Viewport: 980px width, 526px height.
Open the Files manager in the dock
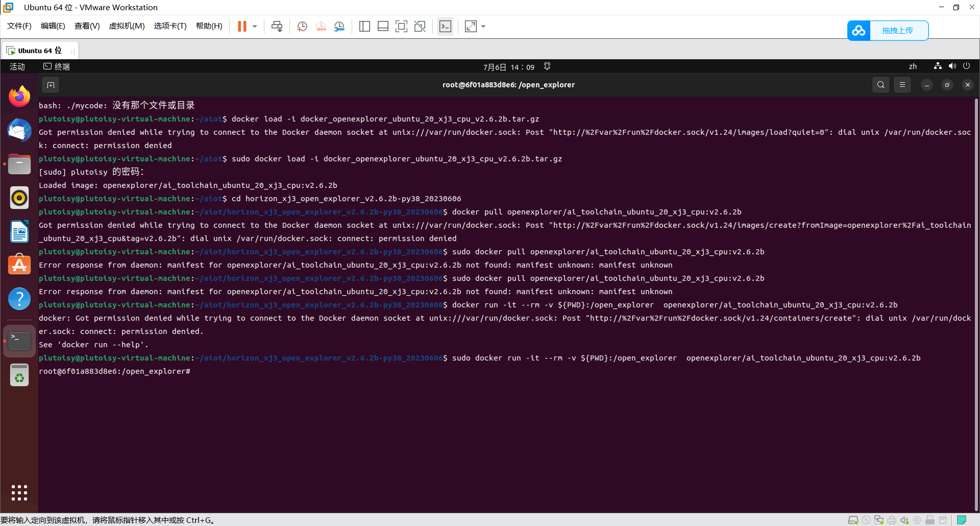click(19, 164)
